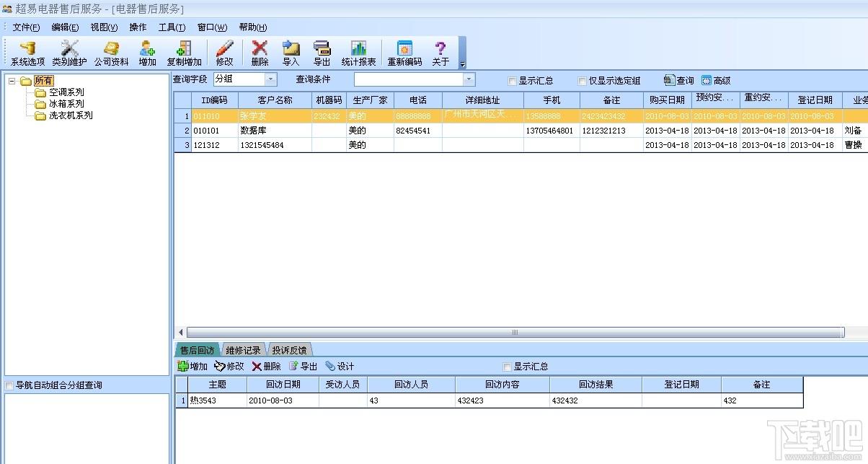Toggle the upper 显示汇总 checkbox
Image resolution: width=868 pixels, height=464 pixels.
pos(512,81)
